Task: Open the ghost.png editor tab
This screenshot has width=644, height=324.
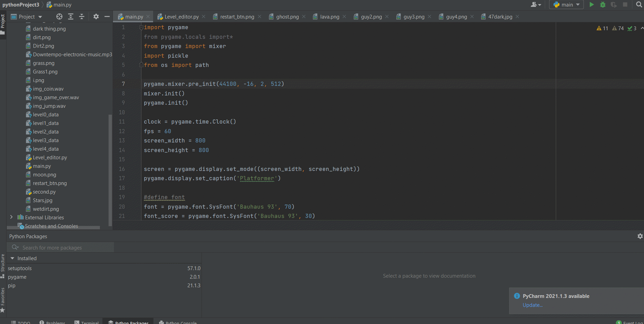Action: tap(287, 16)
